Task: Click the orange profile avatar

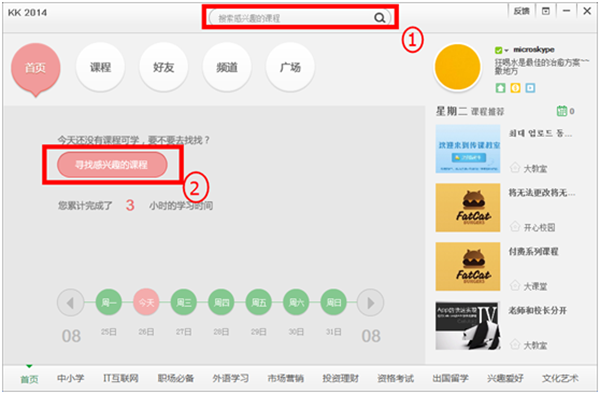Action: (x=457, y=67)
